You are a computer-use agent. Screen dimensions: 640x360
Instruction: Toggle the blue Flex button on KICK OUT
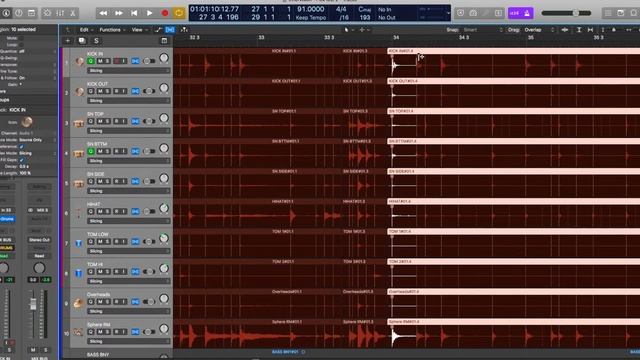tap(135, 91)
